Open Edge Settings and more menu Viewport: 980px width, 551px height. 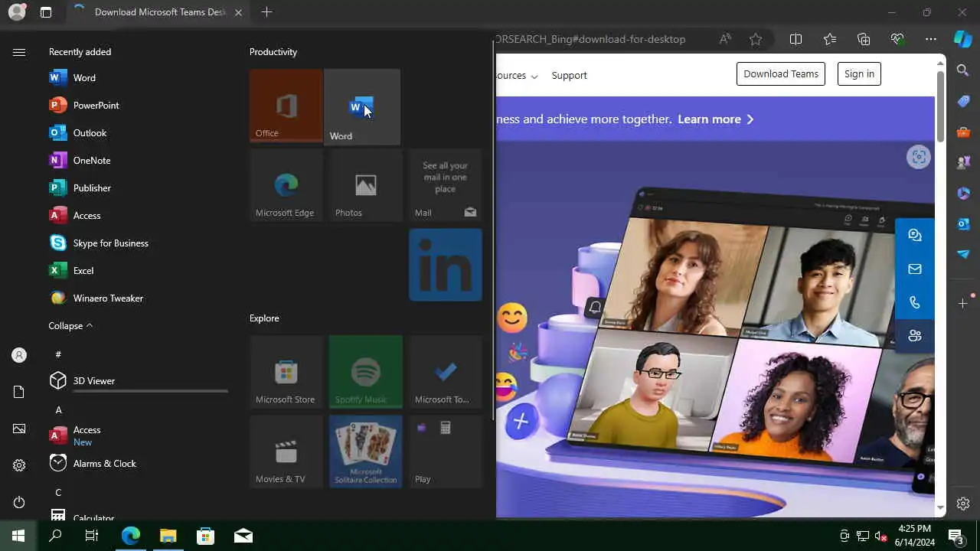tap(931, 39)
